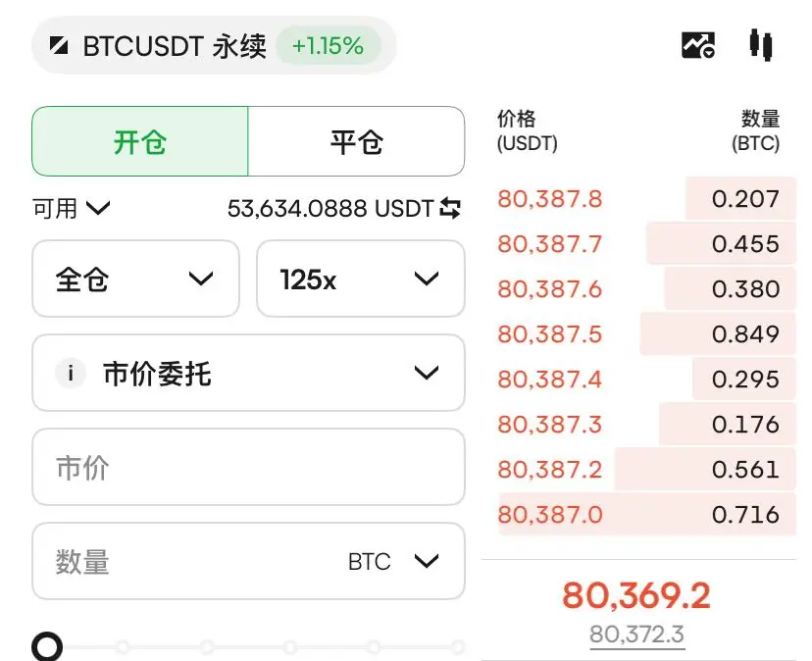Open the 市价委托 order type dropdown
The width and height of the screenshot is (812, 661).
[x=248, y=373]
